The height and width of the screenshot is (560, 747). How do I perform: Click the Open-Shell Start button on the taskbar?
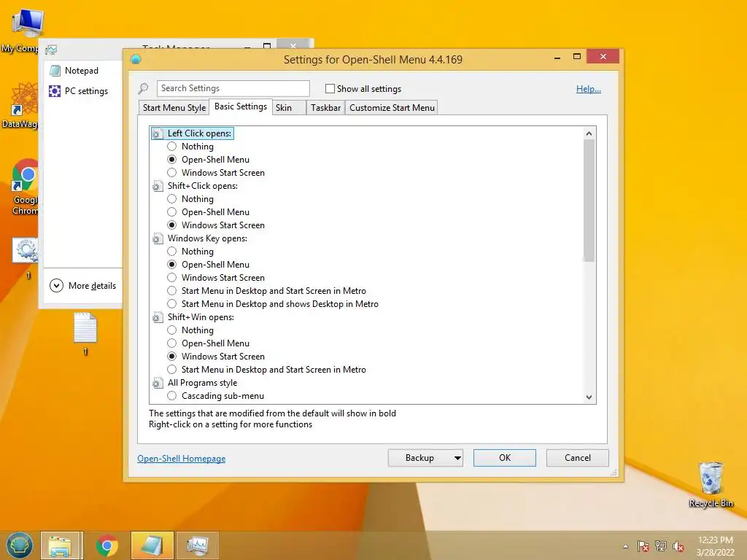pos(20,545)
